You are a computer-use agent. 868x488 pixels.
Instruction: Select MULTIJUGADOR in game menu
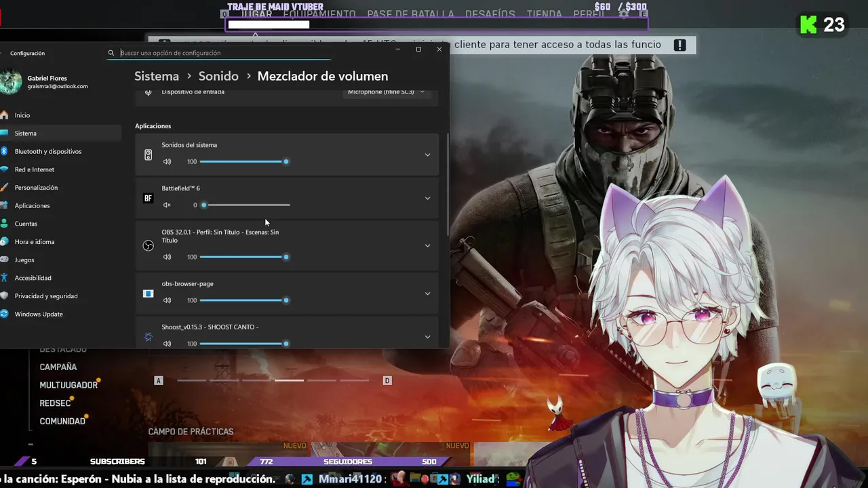[68, 385]
